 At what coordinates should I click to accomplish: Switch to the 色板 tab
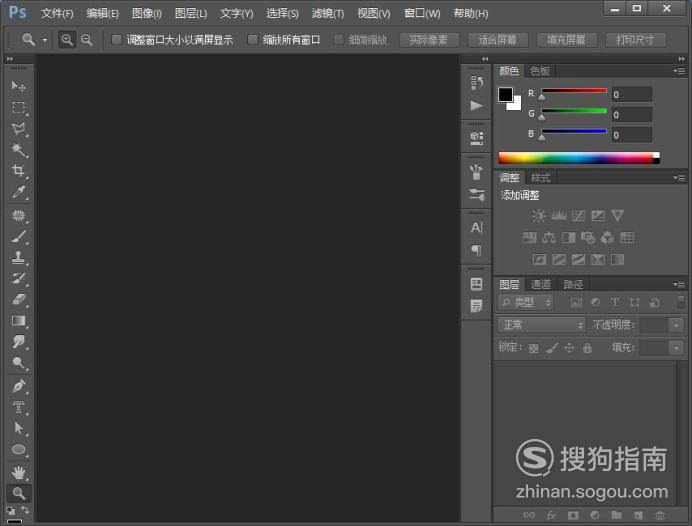pyautogui.click(x=540, y=71)
